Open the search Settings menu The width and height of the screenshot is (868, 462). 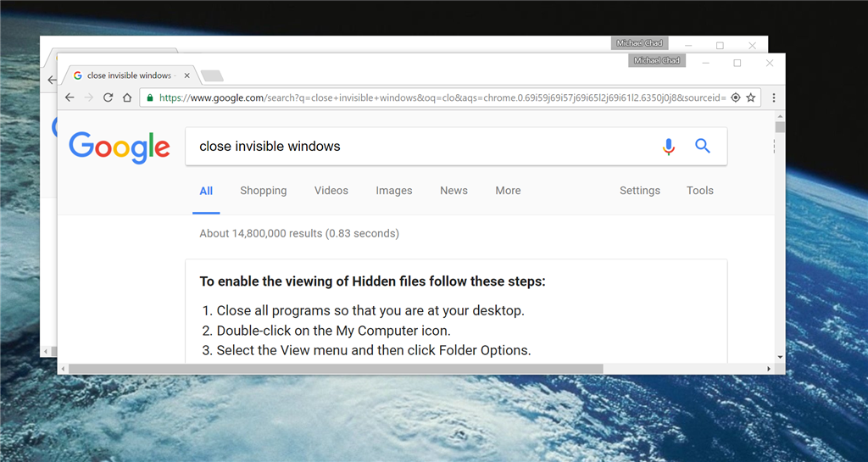pos(639,191)
